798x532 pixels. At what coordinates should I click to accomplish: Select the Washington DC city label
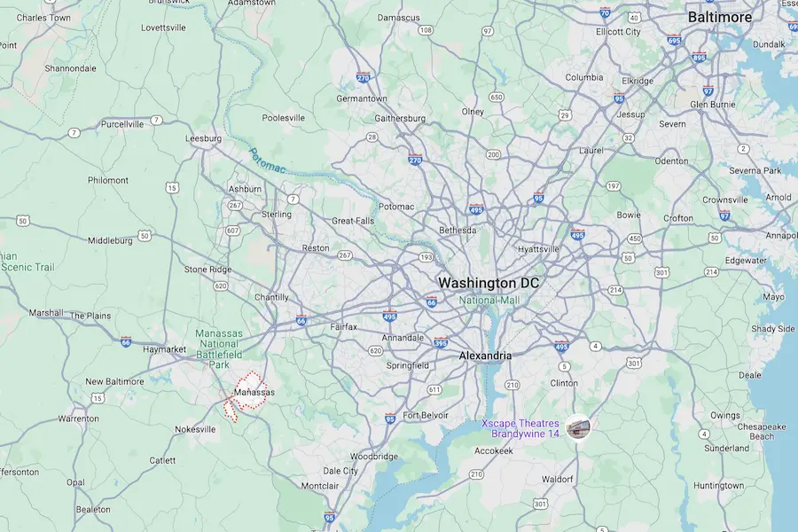pos(489,283)
